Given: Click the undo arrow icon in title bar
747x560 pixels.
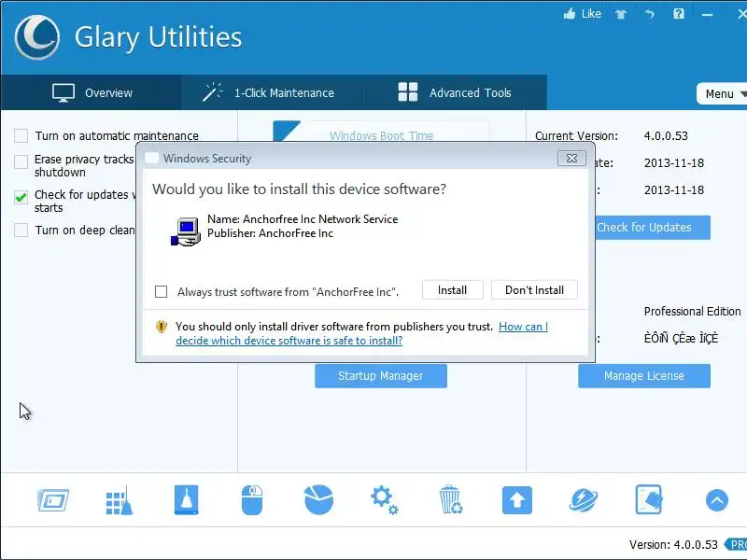Looking at the screenshot, I should coord(649,14).
